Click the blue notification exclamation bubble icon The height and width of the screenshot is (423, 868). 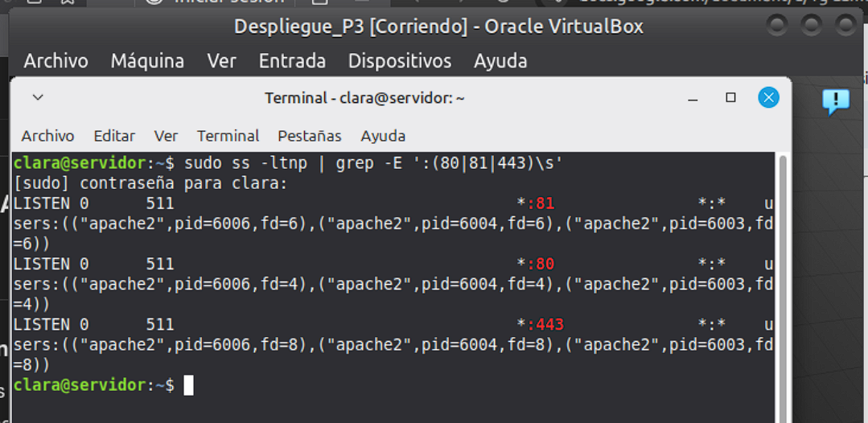click(x=835, y=101)
